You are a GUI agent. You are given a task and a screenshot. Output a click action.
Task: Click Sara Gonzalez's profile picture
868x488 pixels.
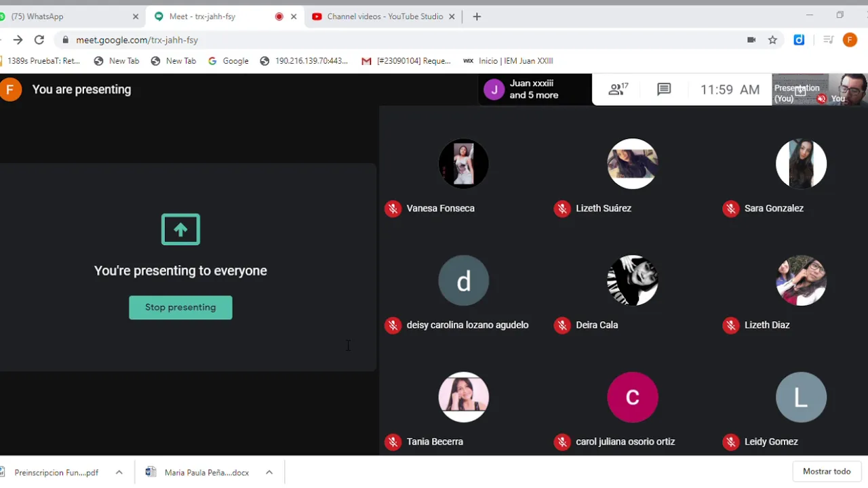coord(801,163)
